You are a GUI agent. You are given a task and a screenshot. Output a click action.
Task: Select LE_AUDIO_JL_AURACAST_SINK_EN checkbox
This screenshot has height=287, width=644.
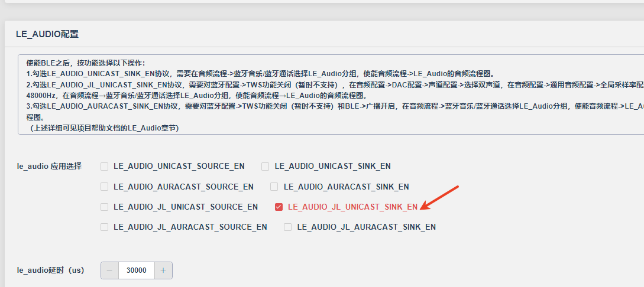click(x=288, y=227)
